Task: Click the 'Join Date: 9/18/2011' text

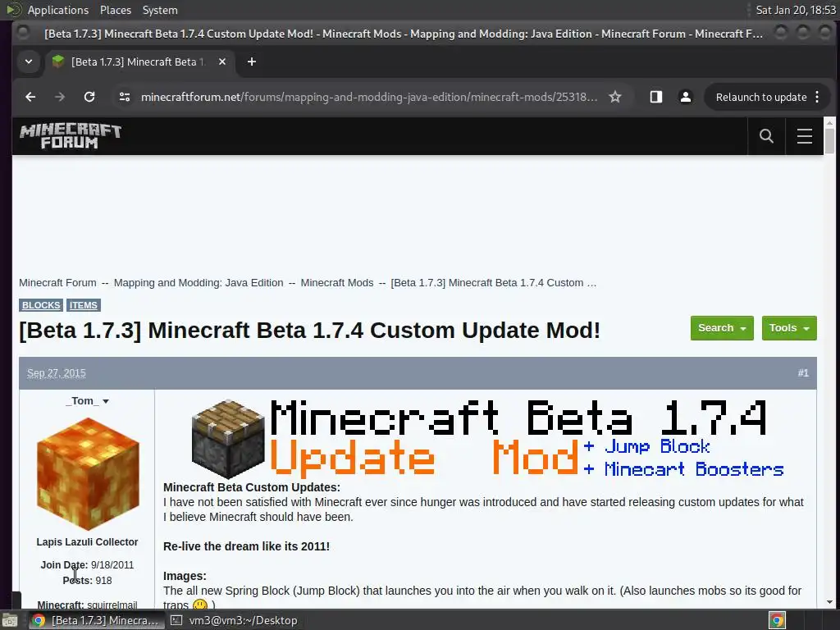Action: tap(87, 565)
